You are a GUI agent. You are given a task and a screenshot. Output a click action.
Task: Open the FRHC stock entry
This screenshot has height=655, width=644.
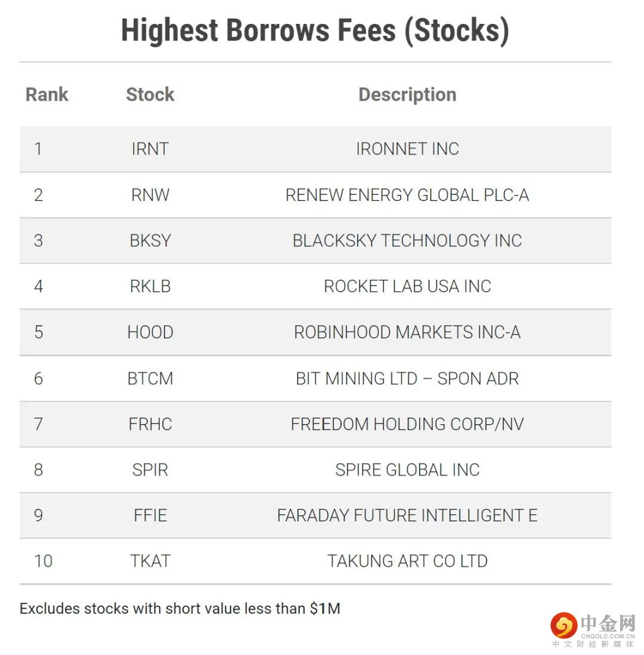(x=150, y=424)
